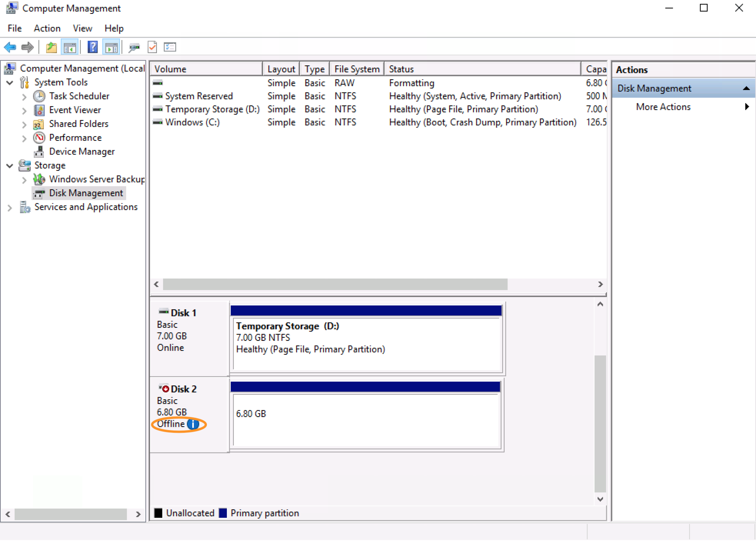Toggle Show/Hide Console Tree toolbar button

click(70, 47)
